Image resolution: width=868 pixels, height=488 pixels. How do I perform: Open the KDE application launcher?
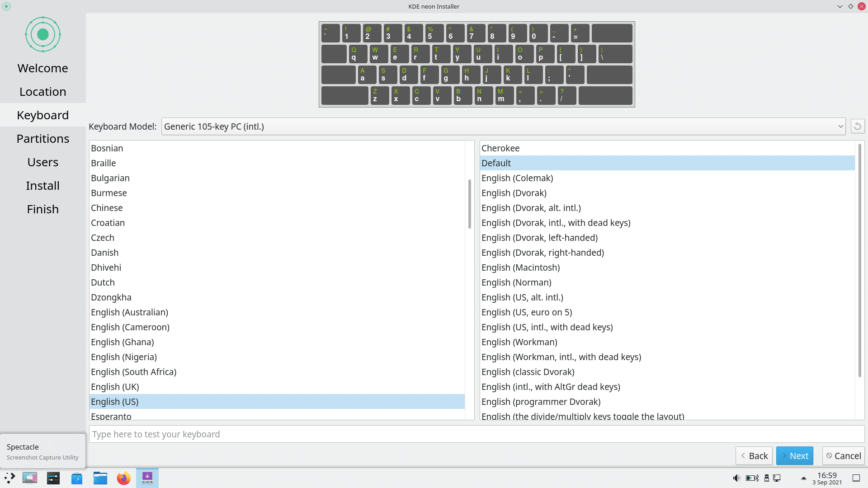tap(9, 478)
